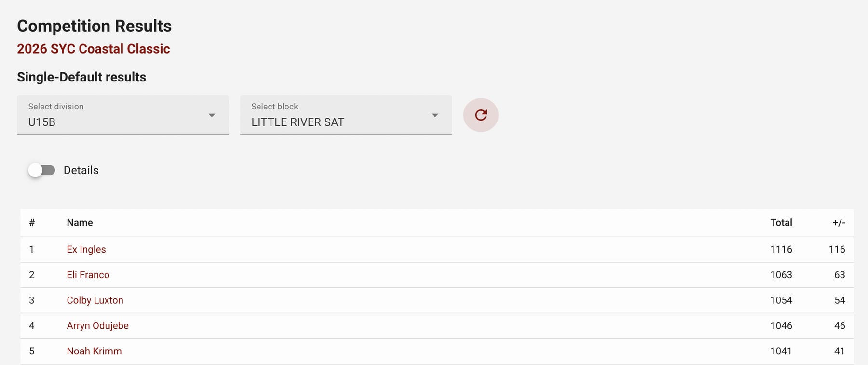Select the row with total 1063

[x=437, y=275]
